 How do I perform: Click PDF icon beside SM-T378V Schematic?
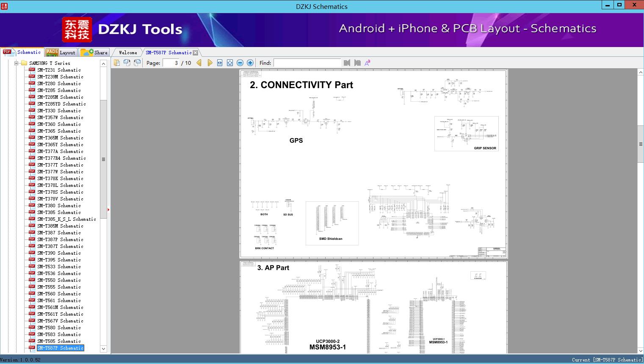32,199
